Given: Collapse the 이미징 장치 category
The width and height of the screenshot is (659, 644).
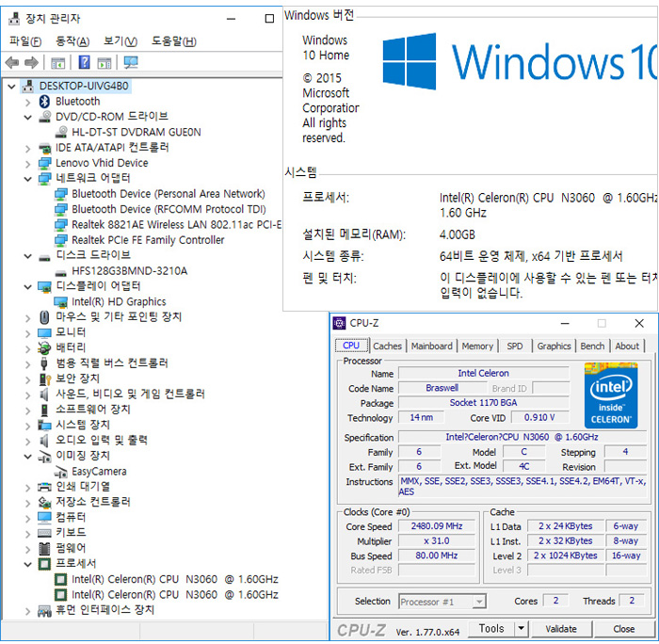Looking at the screenshot, I should (27, 456).
